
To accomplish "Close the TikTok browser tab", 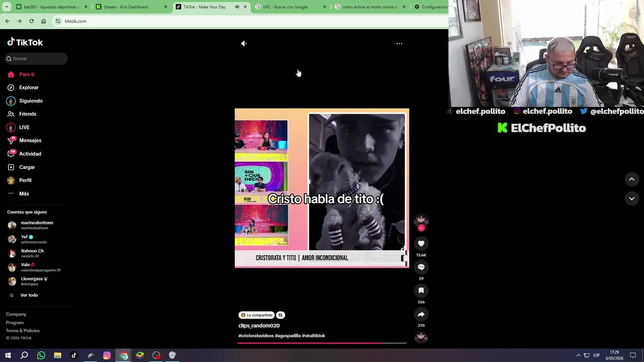I will click(x=245, y=7).
